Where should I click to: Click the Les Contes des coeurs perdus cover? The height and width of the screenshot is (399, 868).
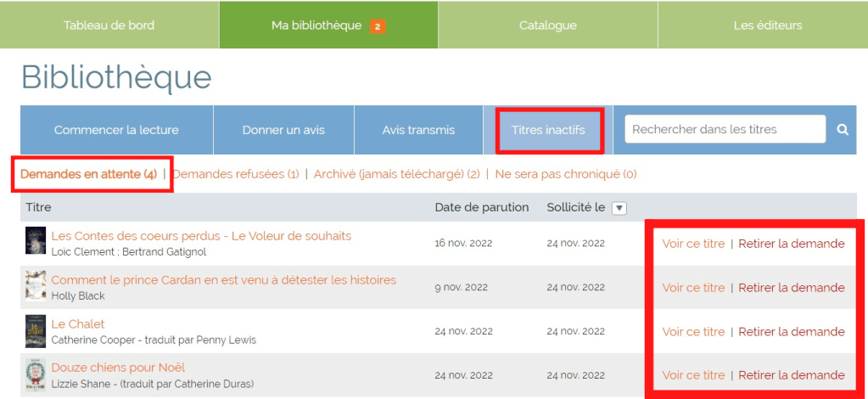[36, 242]
